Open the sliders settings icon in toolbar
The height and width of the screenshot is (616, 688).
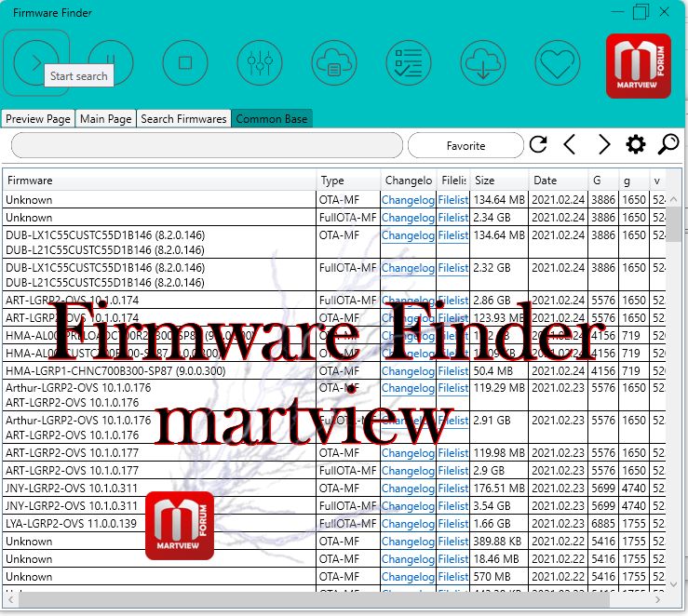tap(260, 62)
